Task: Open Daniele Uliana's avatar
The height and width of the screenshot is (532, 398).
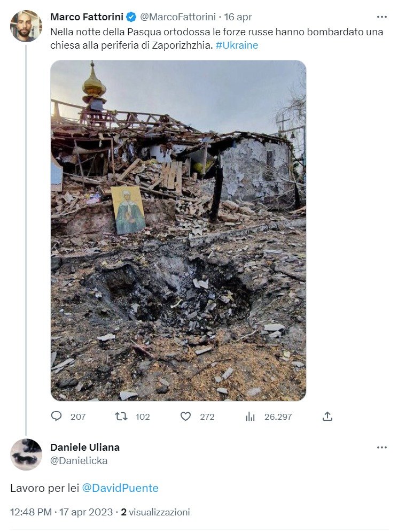Action: click(x=26, y=454)
